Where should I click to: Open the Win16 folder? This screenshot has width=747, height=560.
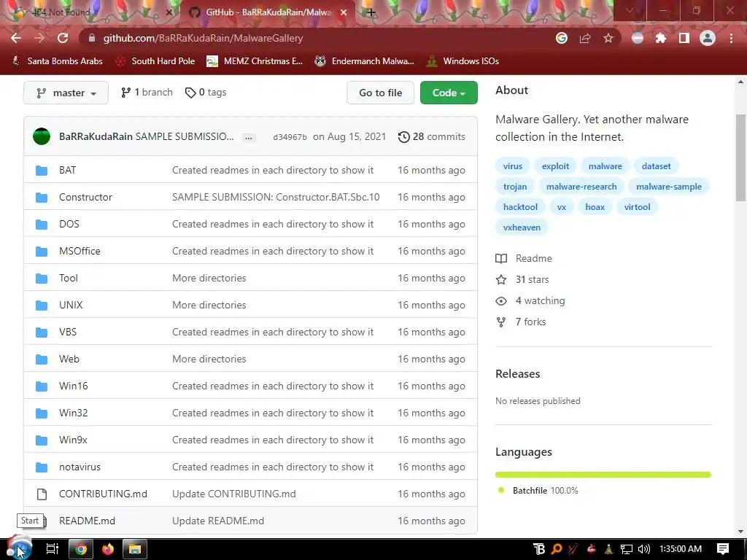coord(74,386)
